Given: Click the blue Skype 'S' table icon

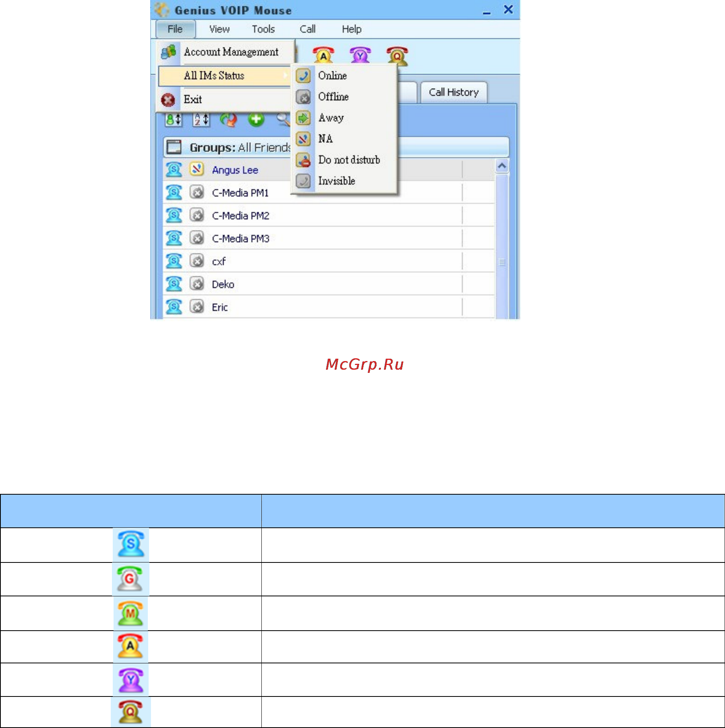Looking at the screenshot, I should click(131, 544).
